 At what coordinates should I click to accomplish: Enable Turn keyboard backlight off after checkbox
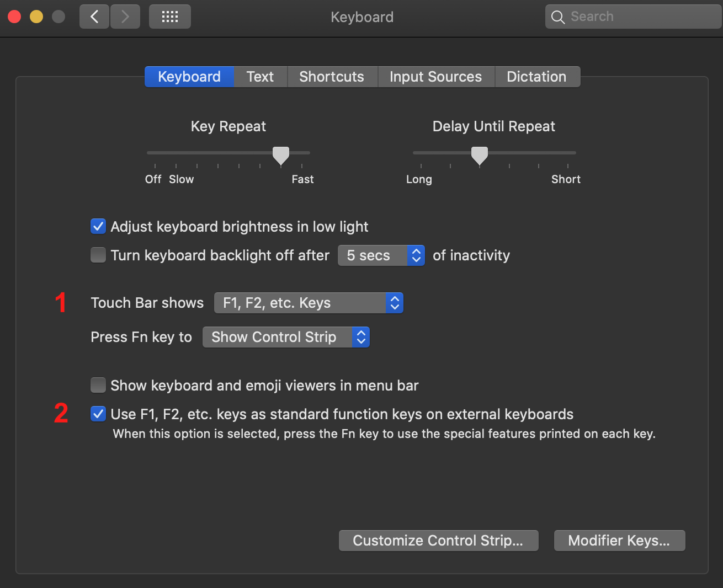[x=98, y=255]
